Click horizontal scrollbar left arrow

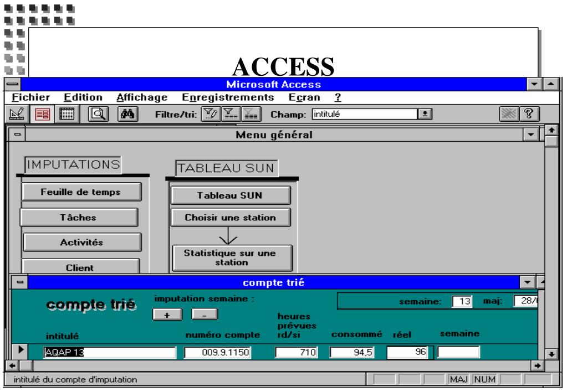pyautogui.click(x=13, y=365)
